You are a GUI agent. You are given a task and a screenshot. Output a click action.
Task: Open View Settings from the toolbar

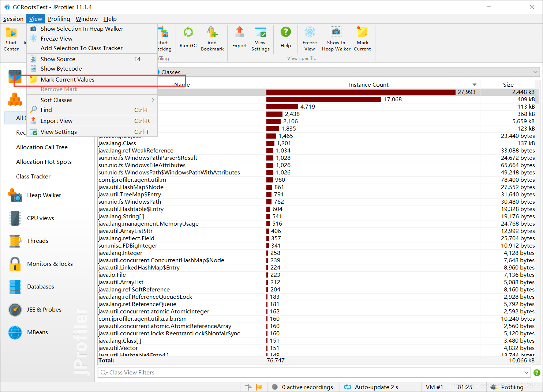point(261,39)
